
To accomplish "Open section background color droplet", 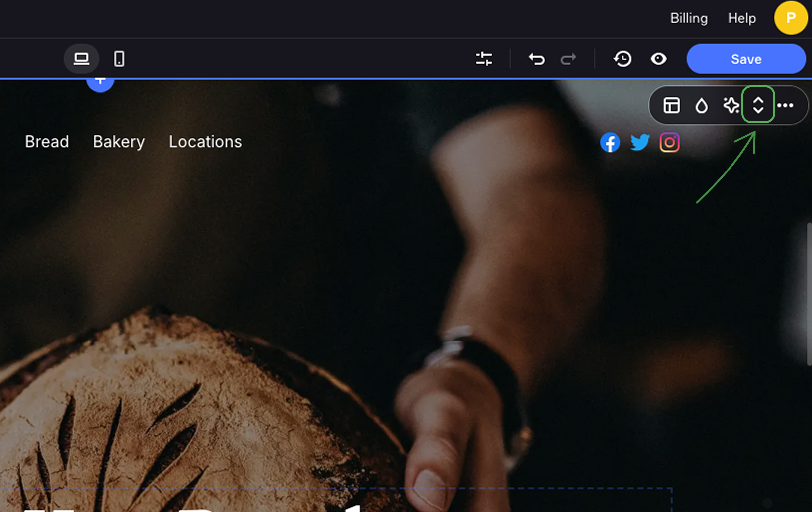I will tap(701, 105).
